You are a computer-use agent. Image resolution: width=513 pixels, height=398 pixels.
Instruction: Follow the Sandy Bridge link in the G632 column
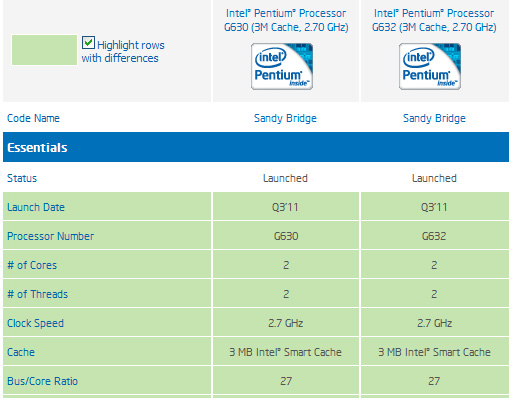pyautogui.click(x=434, y=118)
